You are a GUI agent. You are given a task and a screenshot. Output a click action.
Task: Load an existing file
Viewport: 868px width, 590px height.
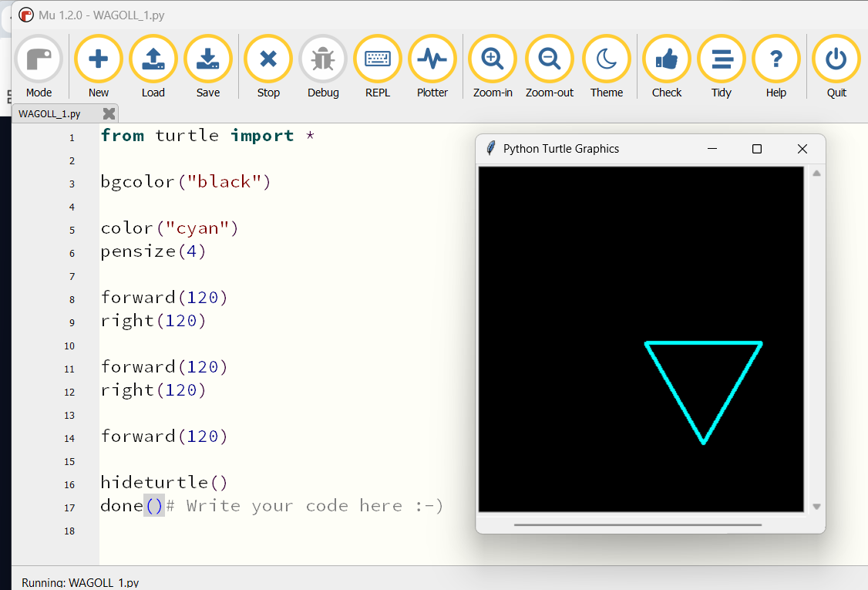(x=153, y=66)
